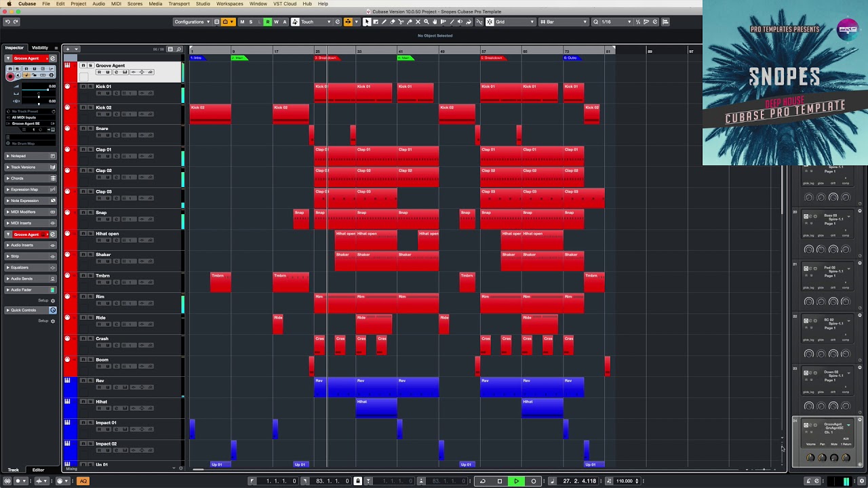Click the green Play button
The image size is (868, 488).
tap(517, 481)
